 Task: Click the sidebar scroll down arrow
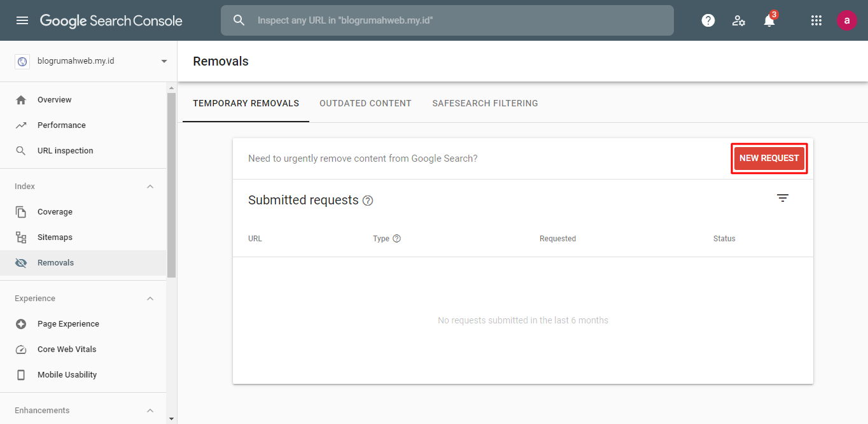point(171,418)
